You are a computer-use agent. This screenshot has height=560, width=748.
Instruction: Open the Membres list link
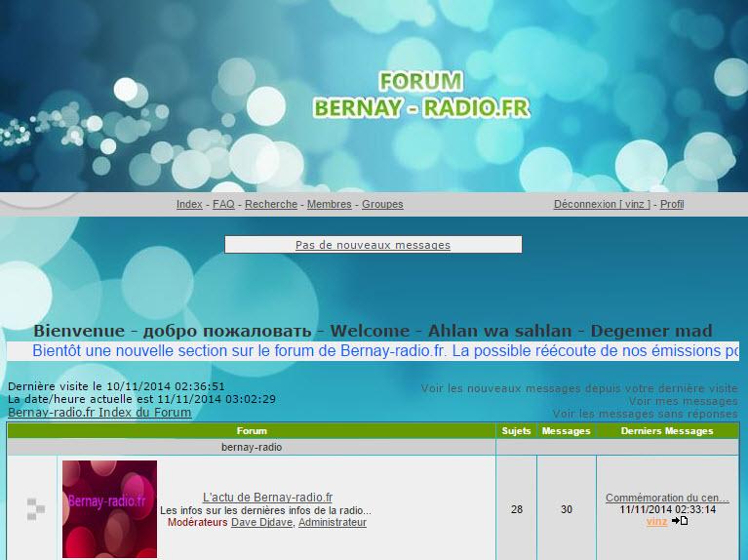click(330, 204)
